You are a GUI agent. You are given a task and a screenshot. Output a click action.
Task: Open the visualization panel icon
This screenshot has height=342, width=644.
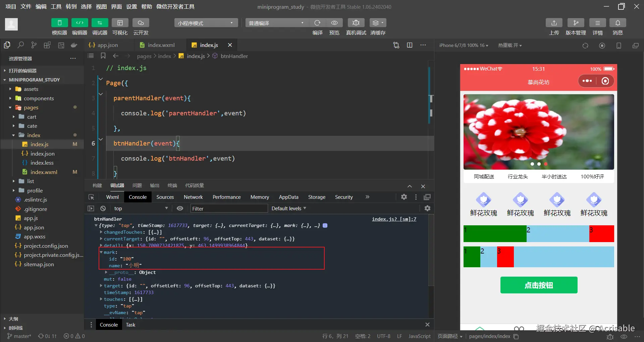tap(120, 23)
